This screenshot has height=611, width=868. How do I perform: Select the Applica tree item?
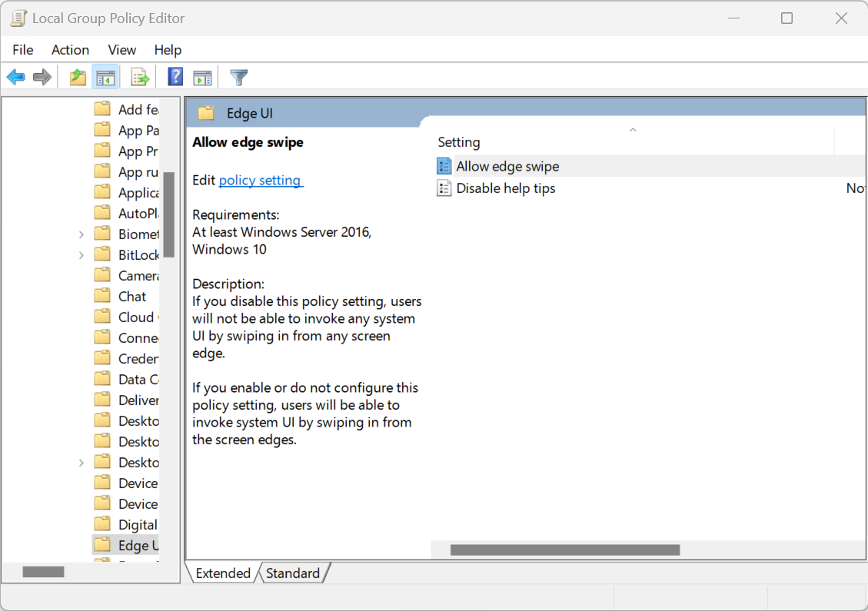tap(138, 193)
